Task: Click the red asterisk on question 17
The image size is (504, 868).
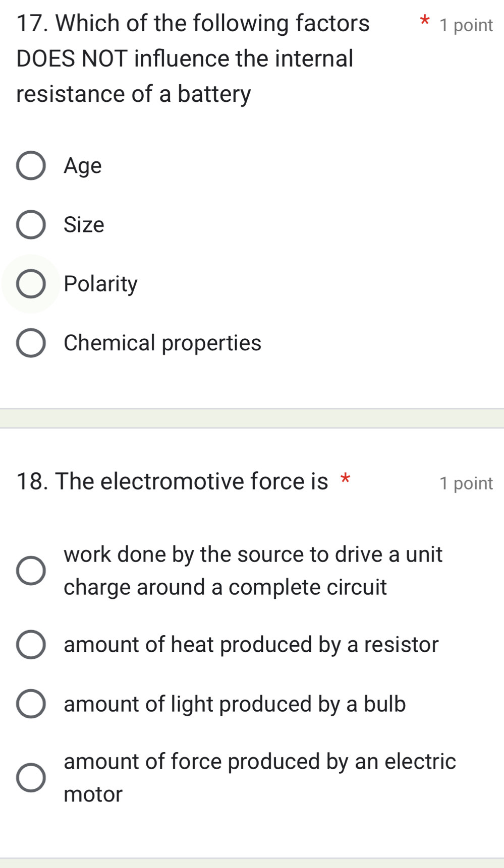Action: 425,22
